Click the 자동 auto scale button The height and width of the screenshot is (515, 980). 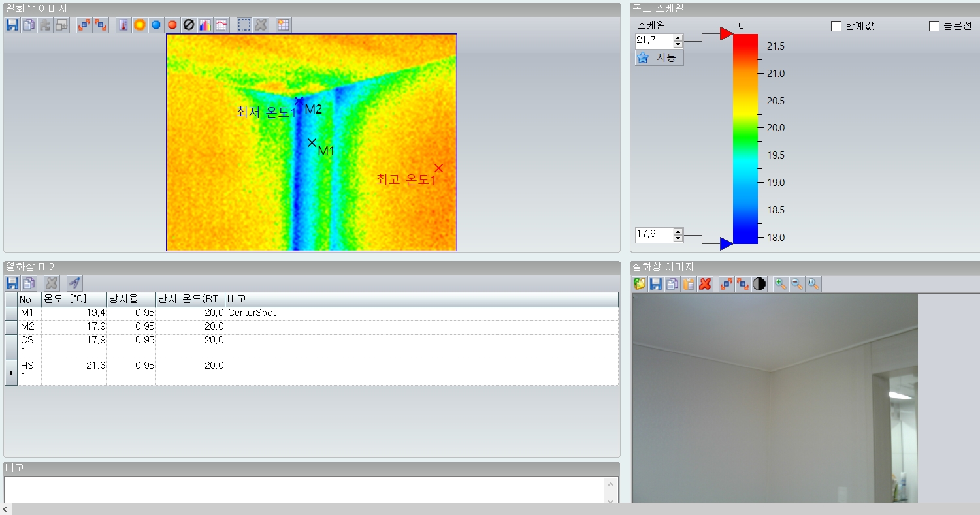click(x=659, y=57)
